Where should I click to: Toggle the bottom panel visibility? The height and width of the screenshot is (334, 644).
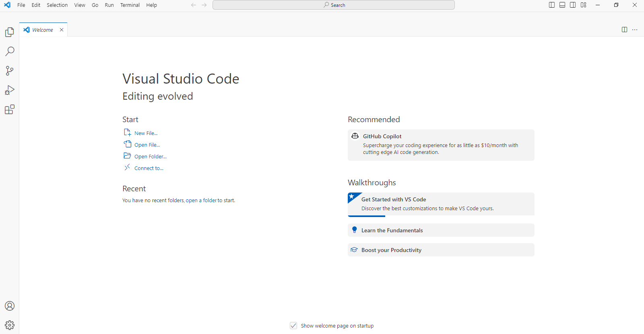[562, 5]
